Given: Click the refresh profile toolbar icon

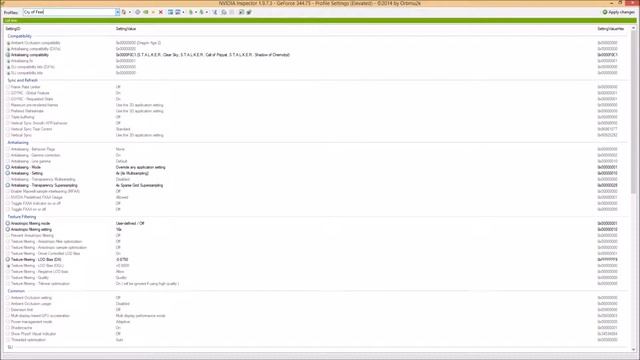Looking at the screenshot, I should click(x=138, y=12).
